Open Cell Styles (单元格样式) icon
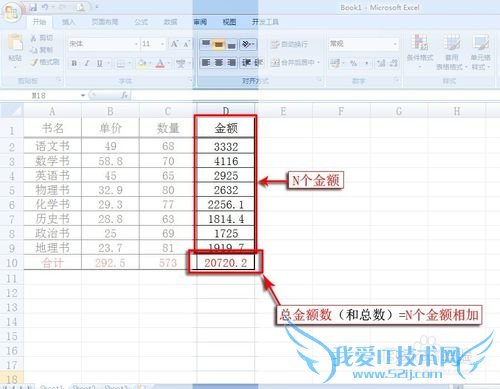Screen dimensions: 500x389 480,43
